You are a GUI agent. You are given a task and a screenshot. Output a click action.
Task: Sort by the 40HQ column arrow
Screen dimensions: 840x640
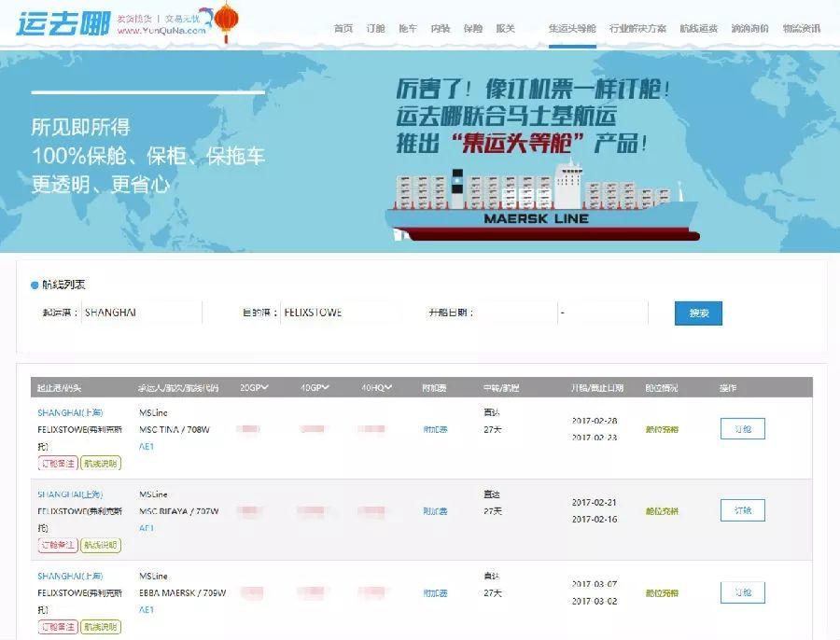388,387
